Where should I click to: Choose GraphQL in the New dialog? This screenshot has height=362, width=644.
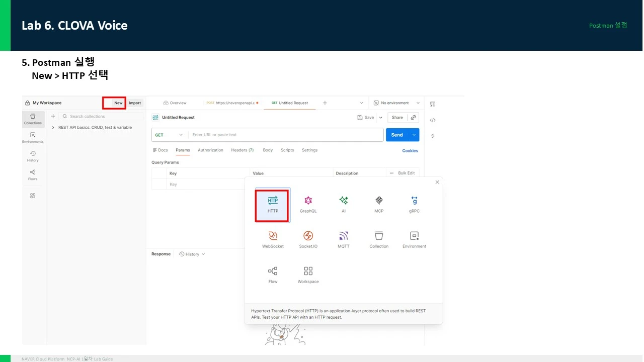pos(308,204)
